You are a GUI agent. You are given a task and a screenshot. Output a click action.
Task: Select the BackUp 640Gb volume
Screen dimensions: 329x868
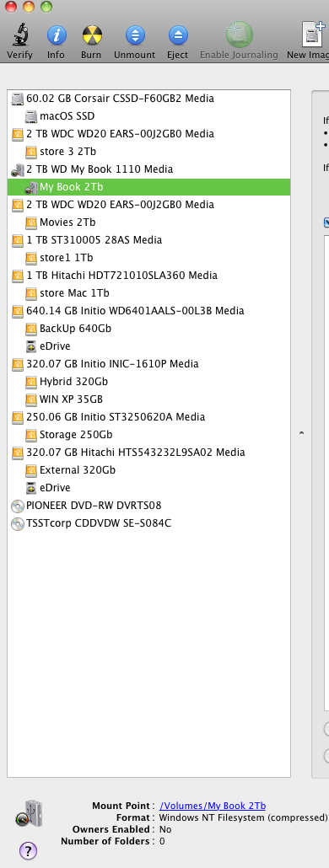[x=75, y=329]
